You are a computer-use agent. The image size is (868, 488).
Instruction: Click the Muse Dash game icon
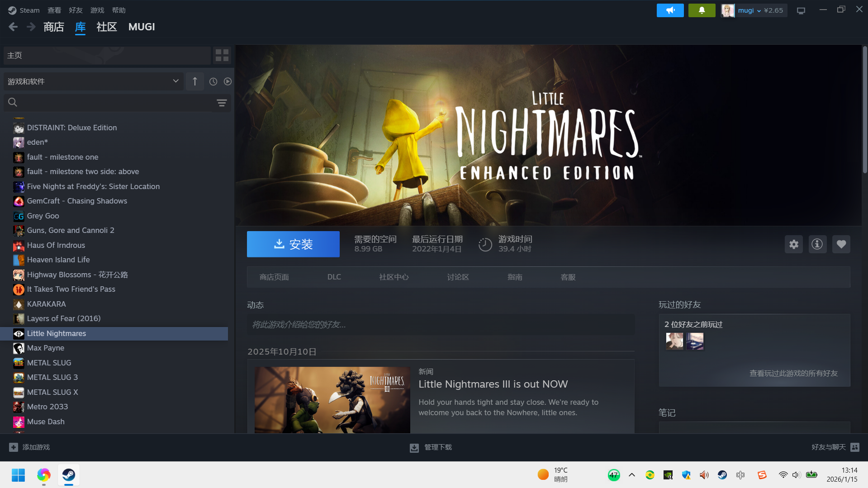(x=19, y=422)
